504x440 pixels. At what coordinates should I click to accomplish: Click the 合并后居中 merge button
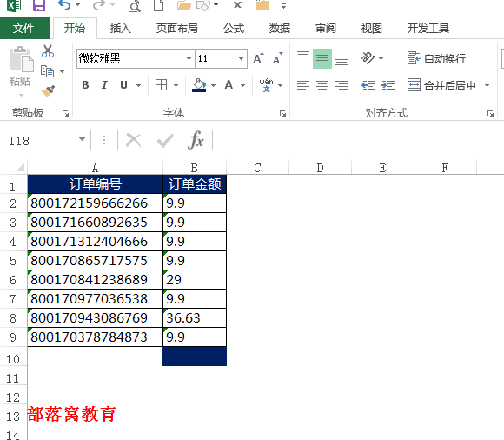pyautogui.click(x=442, y=85)
